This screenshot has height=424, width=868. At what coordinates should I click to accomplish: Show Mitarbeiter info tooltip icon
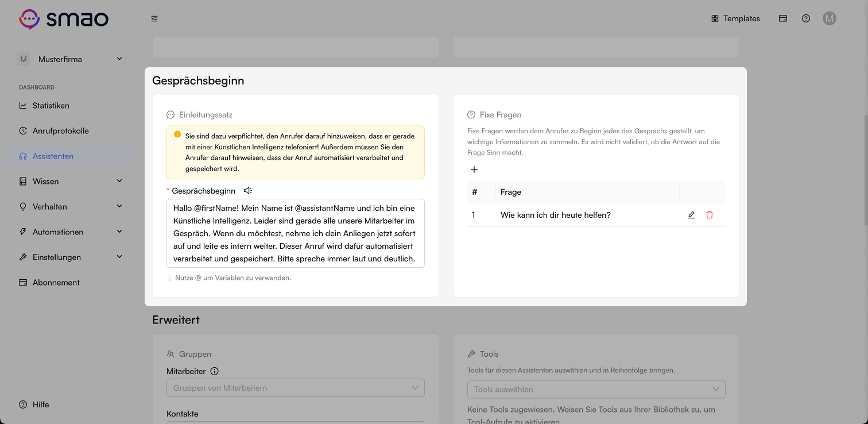coord(215,371)
